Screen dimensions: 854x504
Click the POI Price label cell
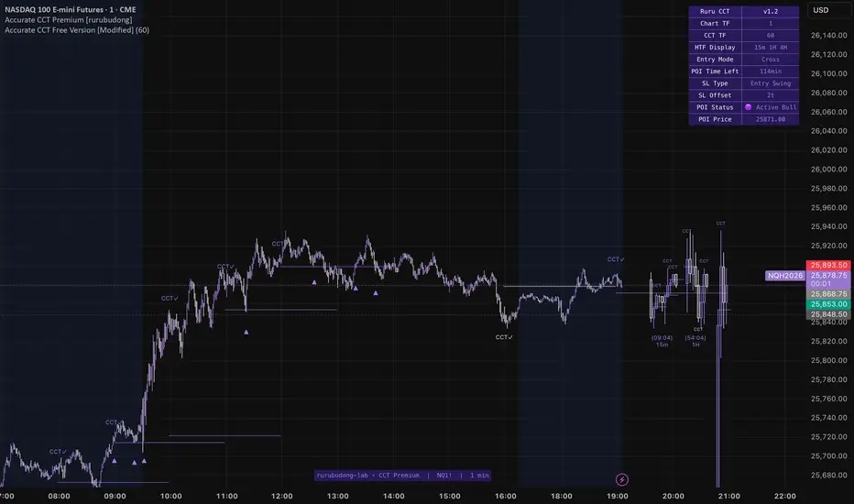point(715,119)
